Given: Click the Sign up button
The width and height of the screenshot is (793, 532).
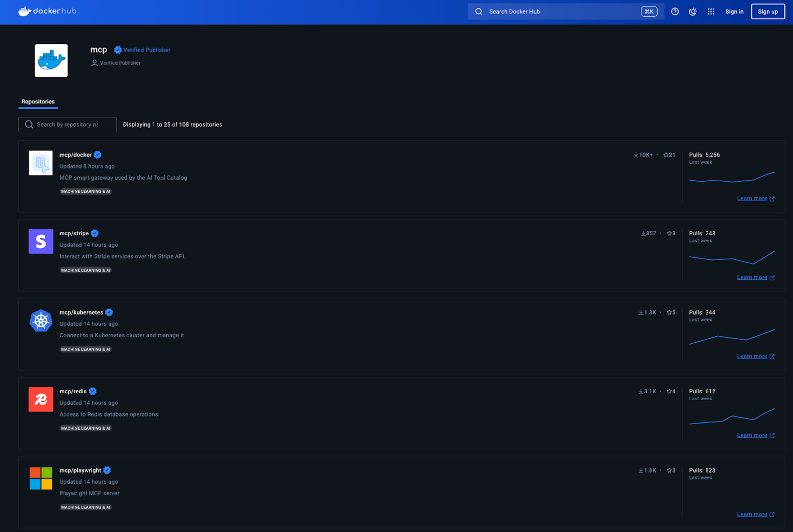Looking at the screenshot, I should click(x=768, y=11).
